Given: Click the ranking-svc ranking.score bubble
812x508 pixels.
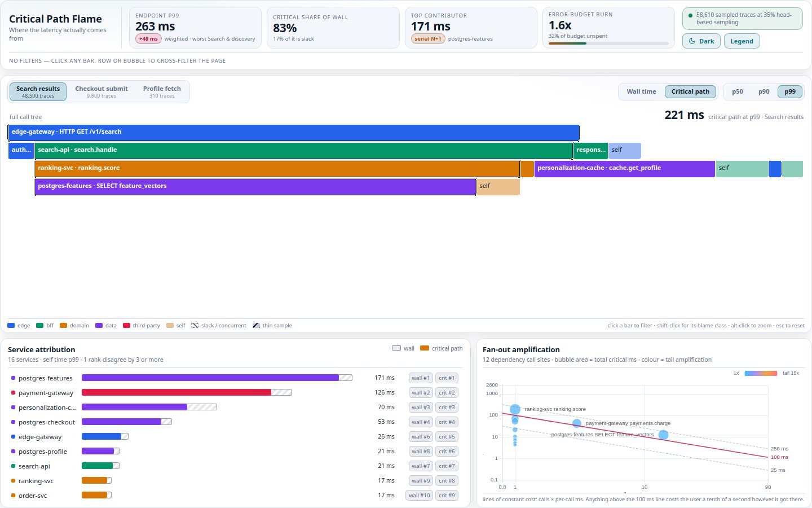Looking at the screenshot, I should tap(515, 409).
